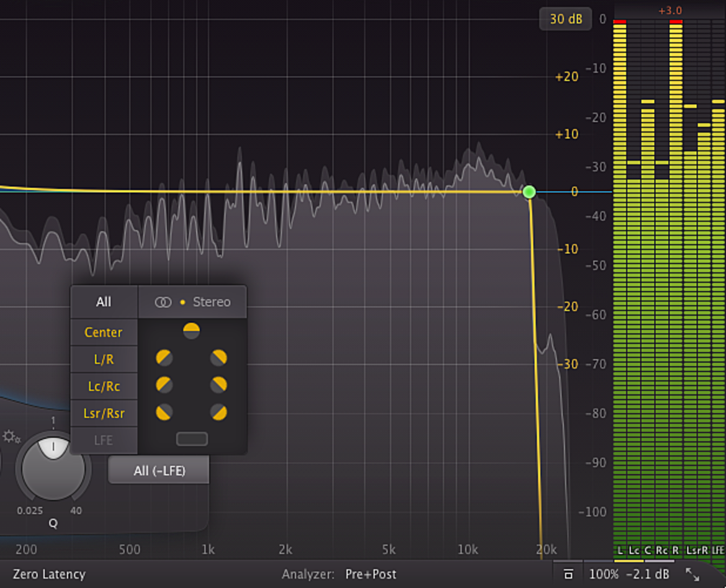726x588 pixels.
Task: Toggle the Center speaker icon
Action: click(x=191, y=331)
